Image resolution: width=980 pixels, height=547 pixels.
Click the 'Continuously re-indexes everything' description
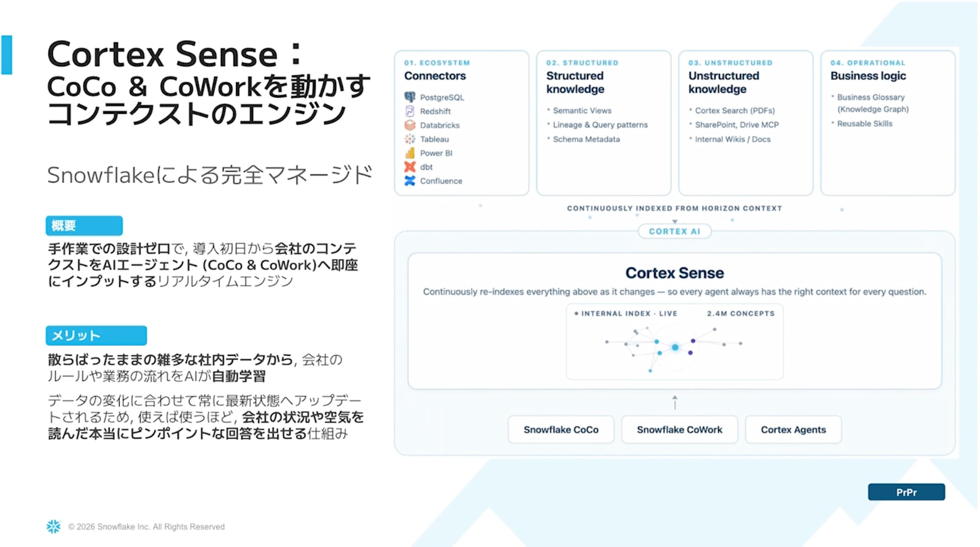pos(675,292)
